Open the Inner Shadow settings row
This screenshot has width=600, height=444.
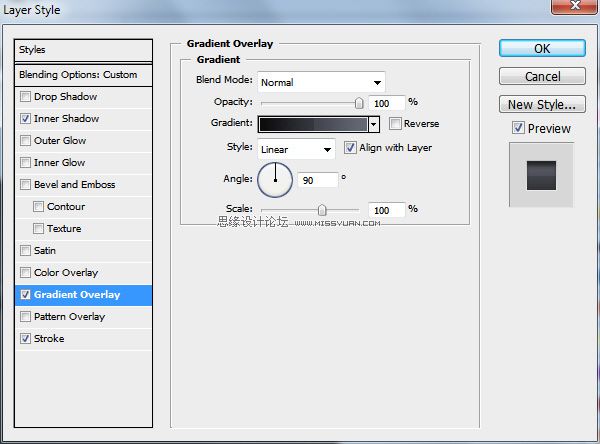tap(83, 119)
